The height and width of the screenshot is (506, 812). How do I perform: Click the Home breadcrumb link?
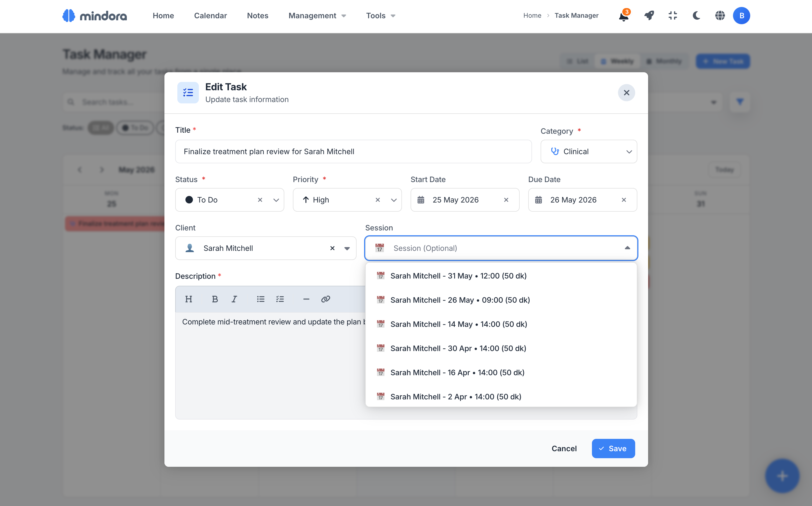coord(532,15)
